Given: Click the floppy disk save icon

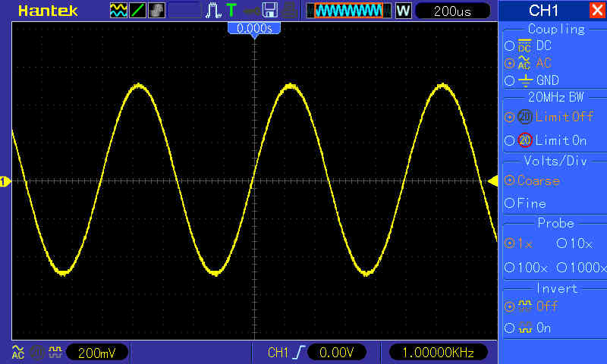Looking at the screenshot, I should [x=269, y=11].
